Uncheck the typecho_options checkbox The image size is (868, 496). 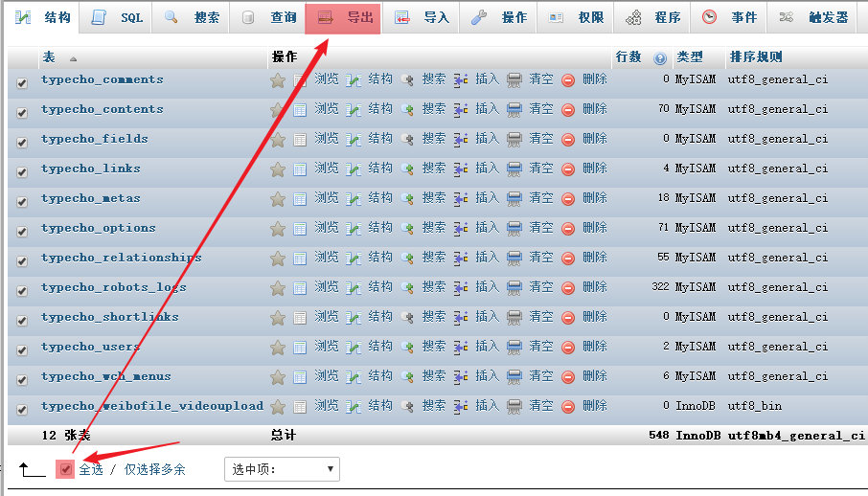[x=22, y=232]
